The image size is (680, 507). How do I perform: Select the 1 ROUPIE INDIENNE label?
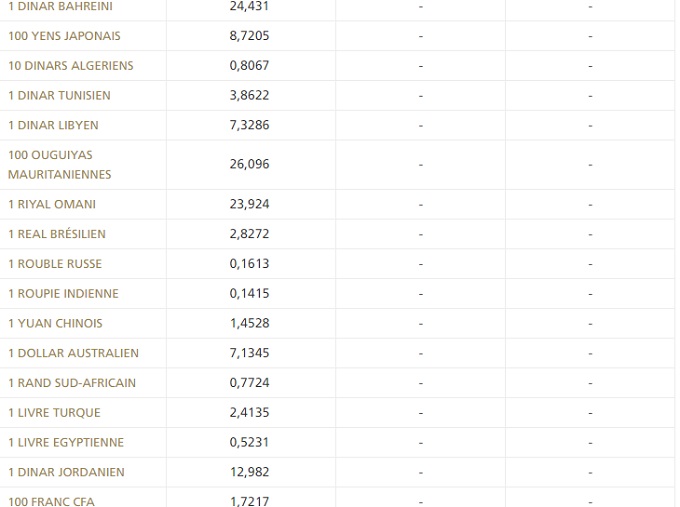(63, 294)
